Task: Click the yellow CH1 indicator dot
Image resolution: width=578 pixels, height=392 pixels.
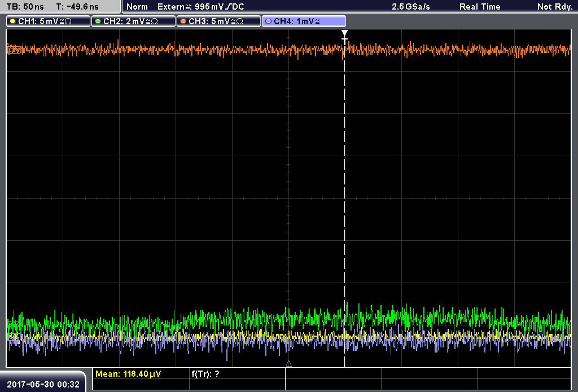Action: coord(13,21)
